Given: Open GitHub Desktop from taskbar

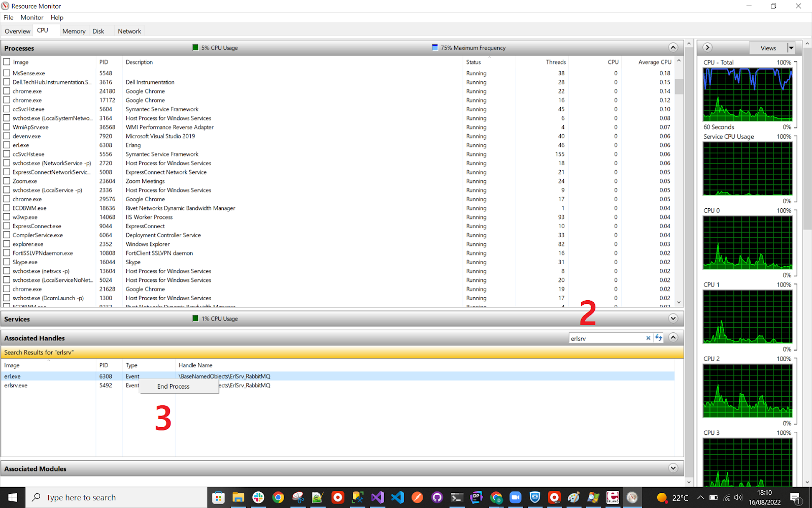Looking at the screenshot, I should click(x=437, y=497).
